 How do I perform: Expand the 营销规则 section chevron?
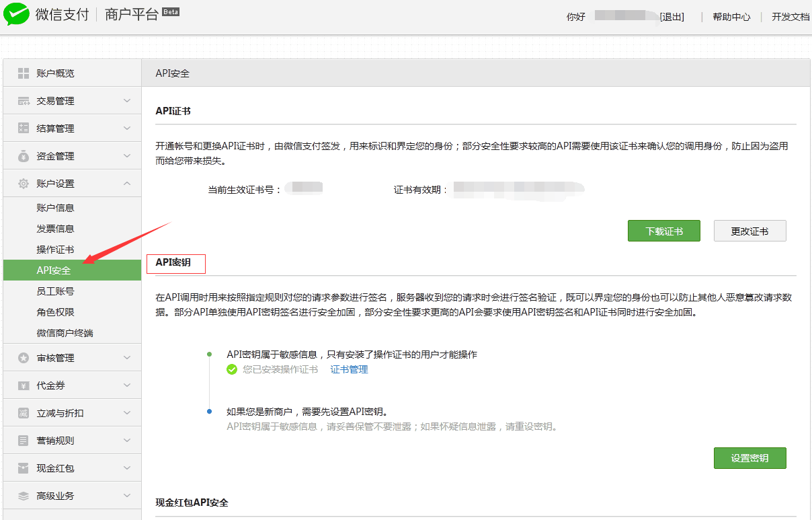click(127, 441)
